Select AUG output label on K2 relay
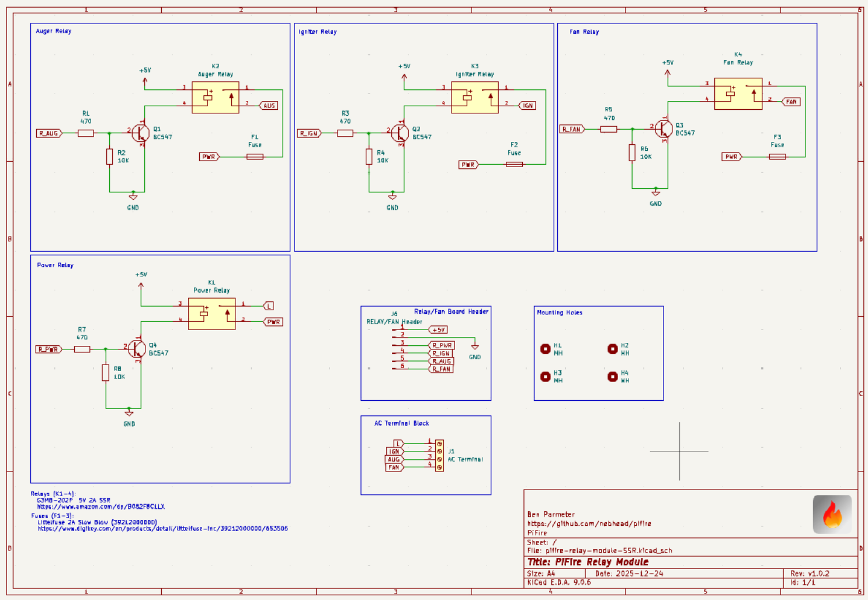868x600 pixels. (269, 106)
